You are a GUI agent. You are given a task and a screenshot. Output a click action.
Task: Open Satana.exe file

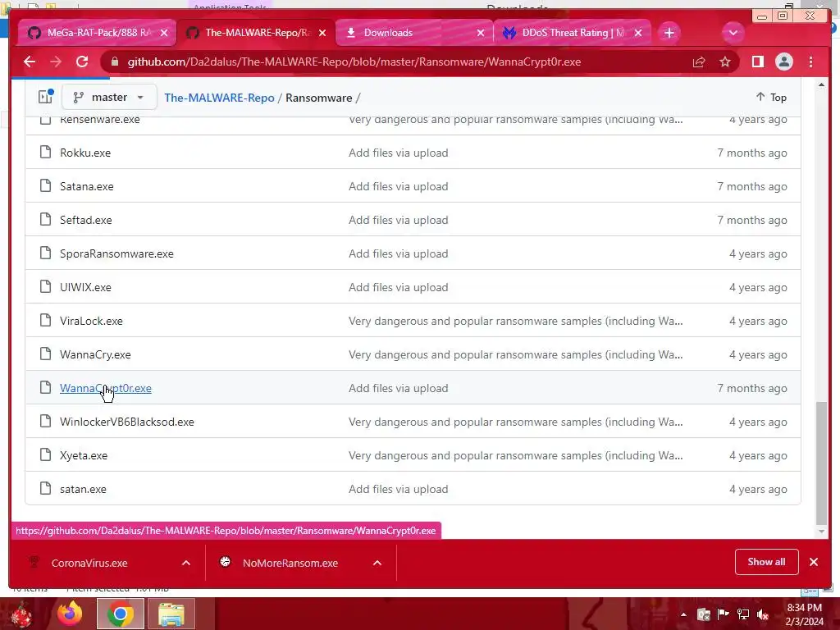(x=87, y=186)
